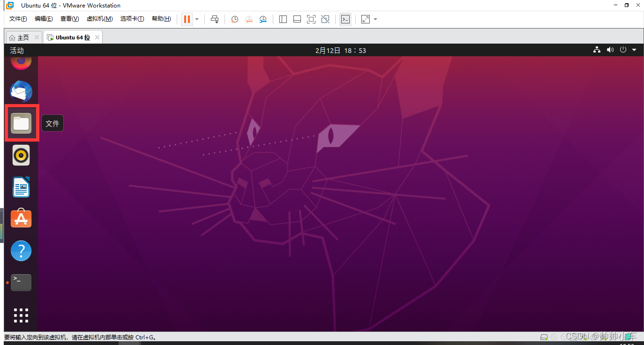Click the stretch guest display icon
This screenshot has width=644, height=345.
point(366,19)
